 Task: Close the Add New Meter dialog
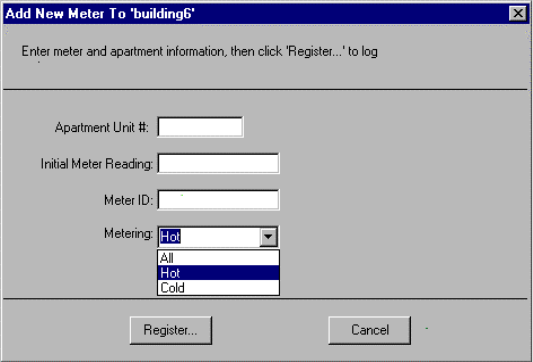(518, 14)
